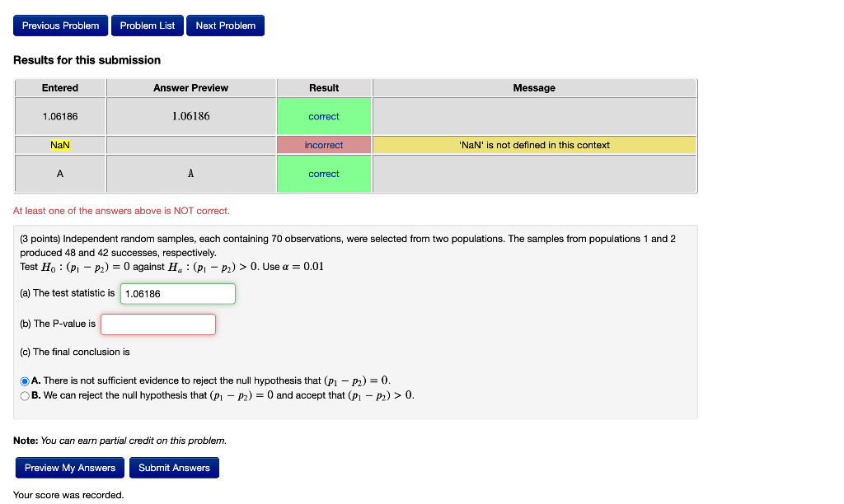Go to the Next Problem
Viewport: 844px width, 504px height.
(x=226, y=26)
